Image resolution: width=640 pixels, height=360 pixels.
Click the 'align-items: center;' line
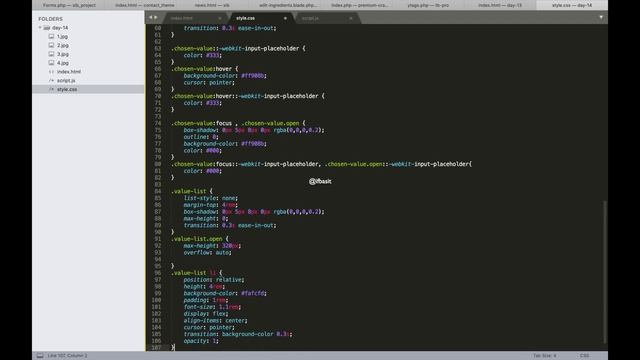point(215,320)
